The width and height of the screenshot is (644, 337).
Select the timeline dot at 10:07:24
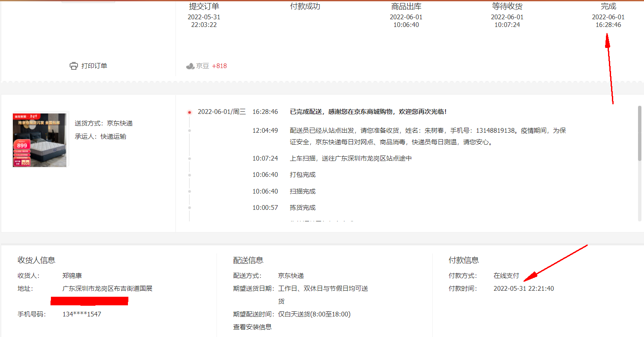(x=190, y=158)
